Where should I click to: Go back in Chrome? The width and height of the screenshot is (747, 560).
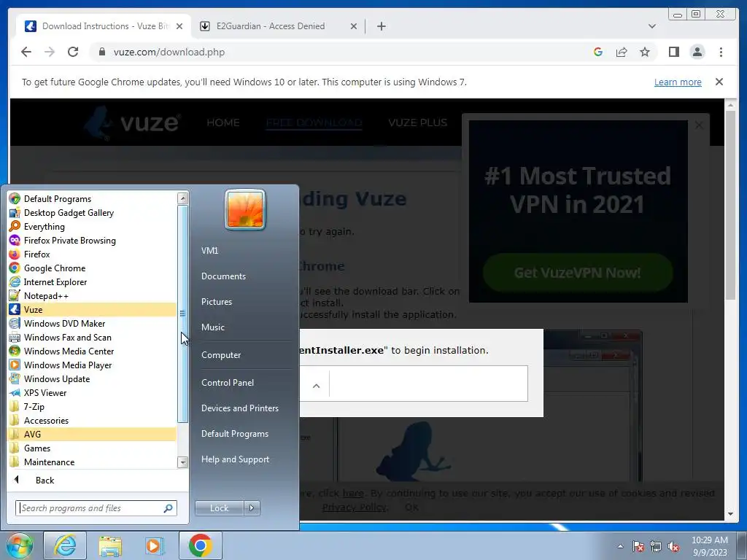[26, 52]
